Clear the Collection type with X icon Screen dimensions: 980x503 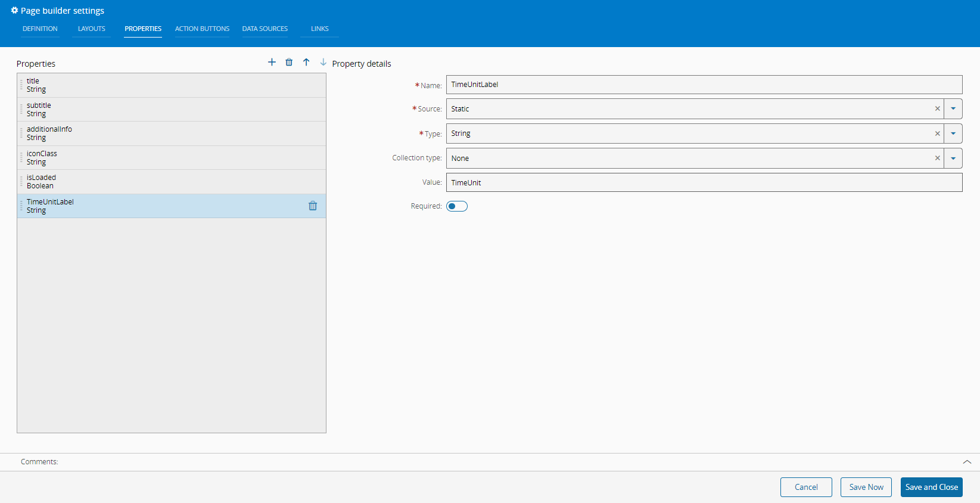tap(937, 159)
